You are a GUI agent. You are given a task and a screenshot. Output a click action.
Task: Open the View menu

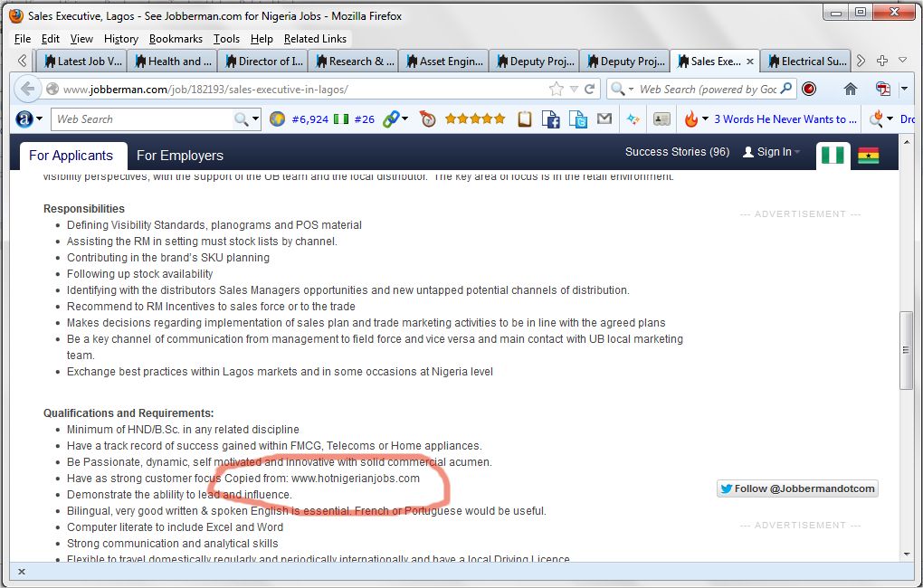[x=81, y=39]
